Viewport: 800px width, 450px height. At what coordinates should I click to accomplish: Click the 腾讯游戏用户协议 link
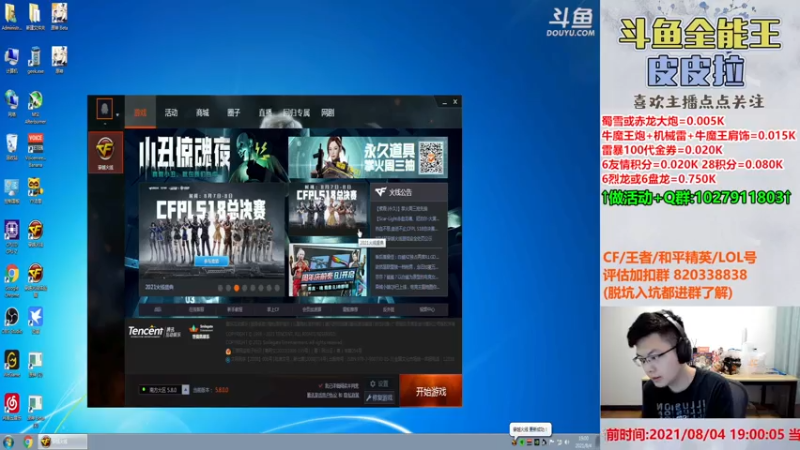tap(321, 395)
